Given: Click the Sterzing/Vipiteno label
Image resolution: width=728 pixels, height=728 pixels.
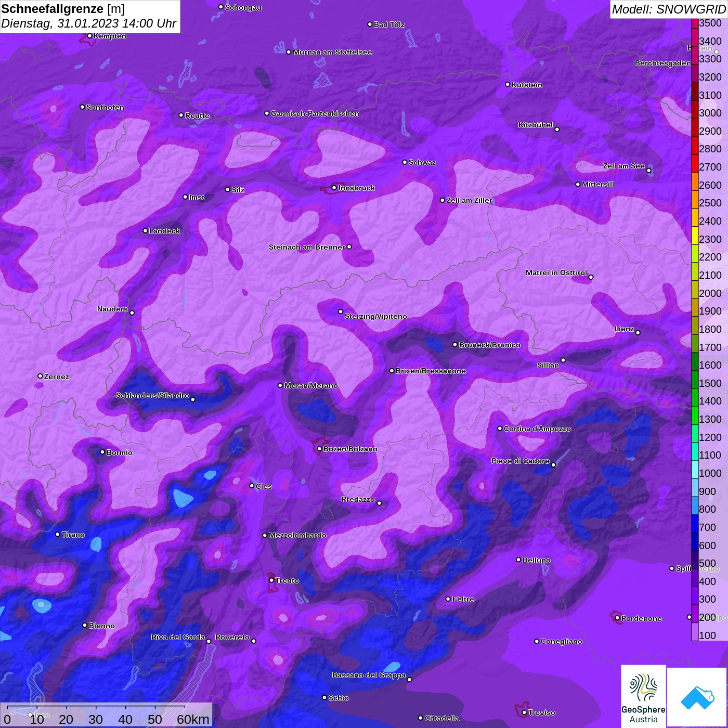Looking at the screenshot, I should [x=376, y=316].
